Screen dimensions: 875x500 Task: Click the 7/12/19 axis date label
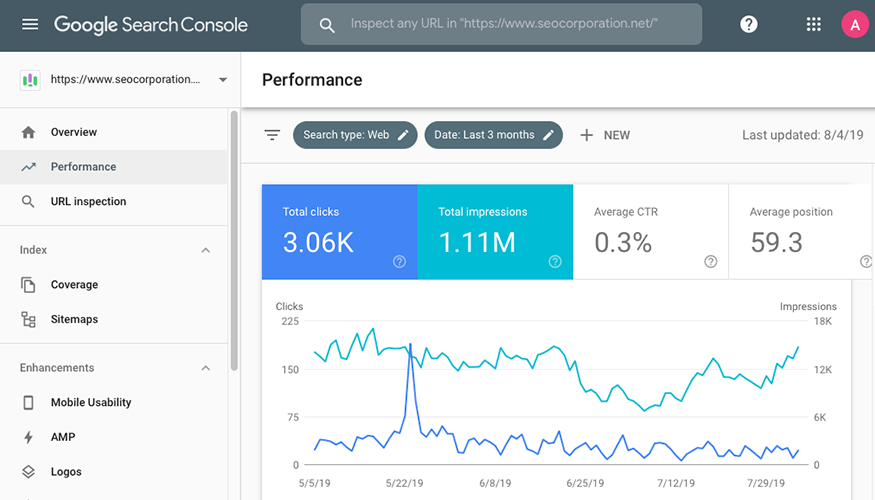[x=676, y=483]
